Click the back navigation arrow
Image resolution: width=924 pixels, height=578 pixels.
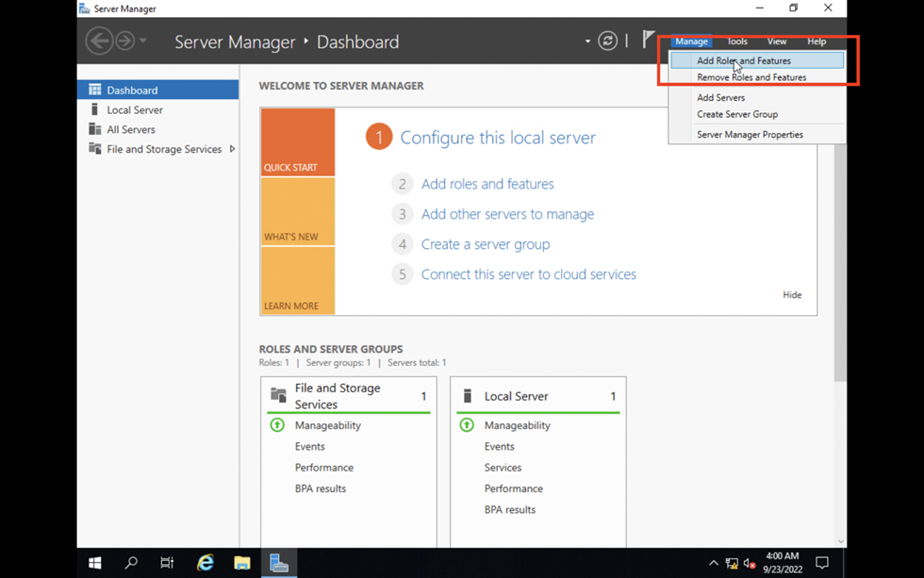(99, 41)
